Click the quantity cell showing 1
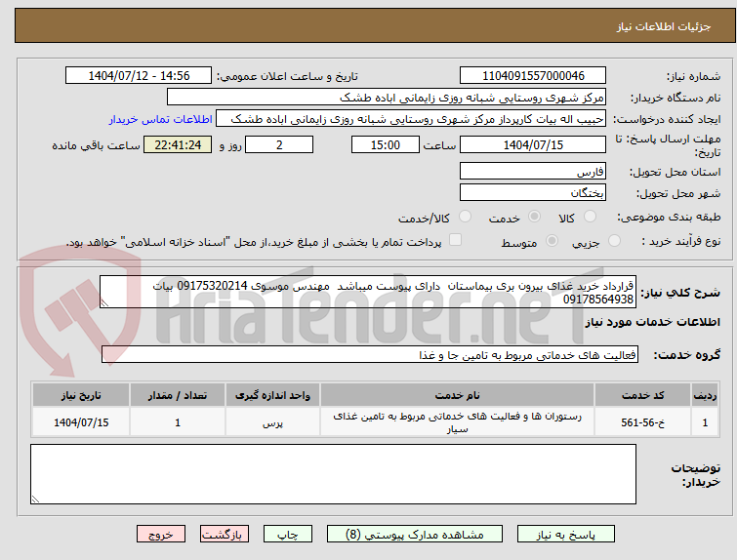 [x=178, y=422]
